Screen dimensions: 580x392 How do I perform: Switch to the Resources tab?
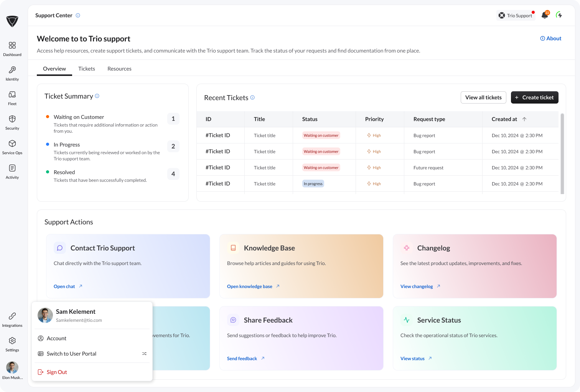click(x=119, y=69)
